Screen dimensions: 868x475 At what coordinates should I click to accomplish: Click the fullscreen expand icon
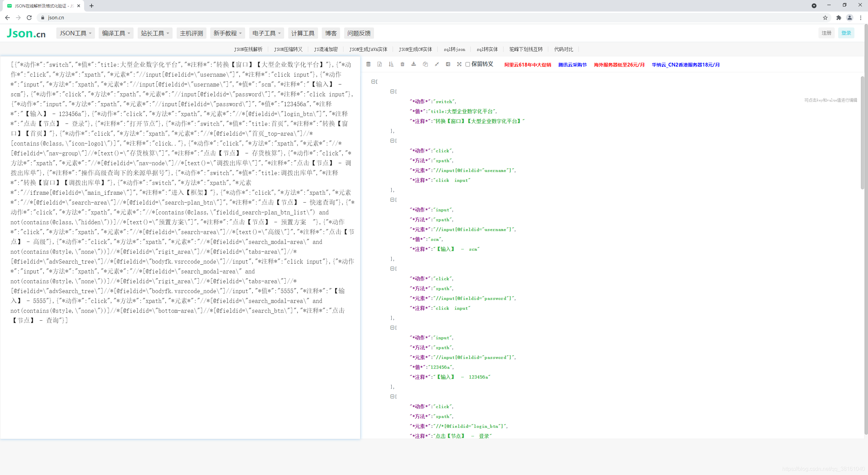(x=459, y=64)
